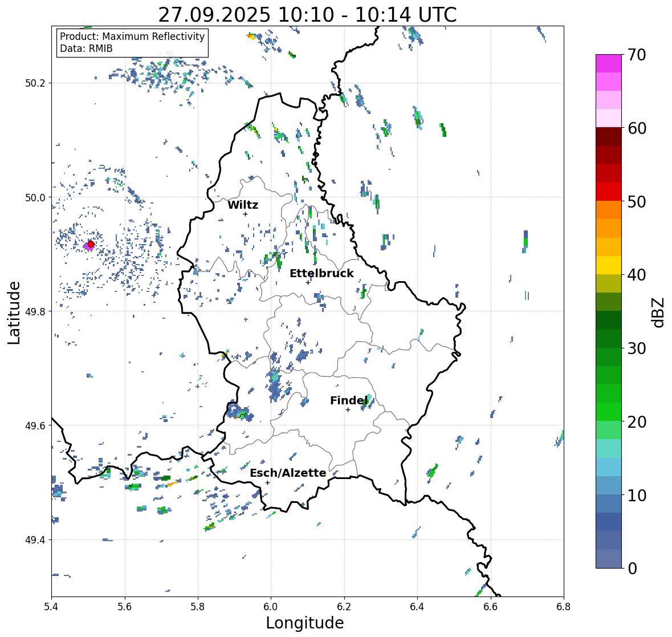Click the colorbar tick label 0
Screen dimensions: 672x637
click(632, 569)
